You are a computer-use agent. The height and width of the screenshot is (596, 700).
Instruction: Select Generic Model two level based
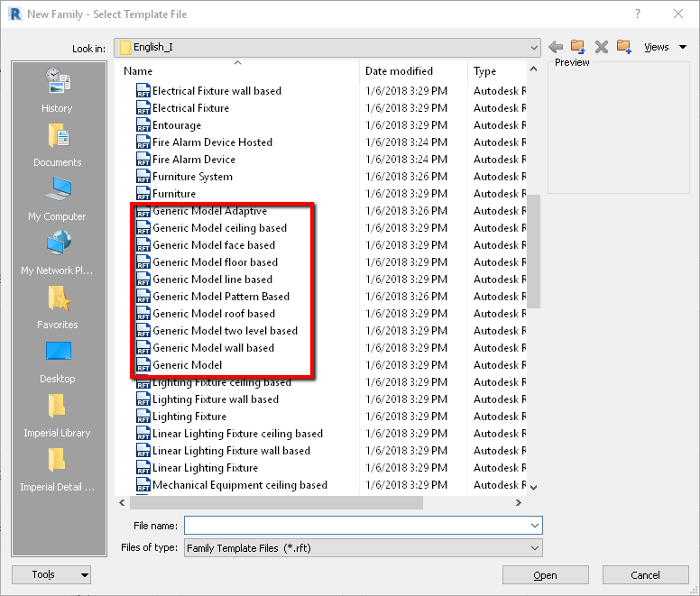click(225, 331)
